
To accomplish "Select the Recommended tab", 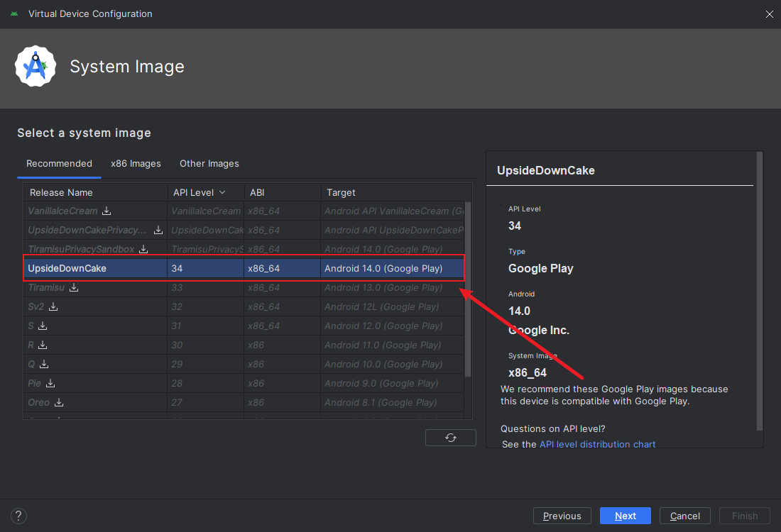I will point(59,163).
